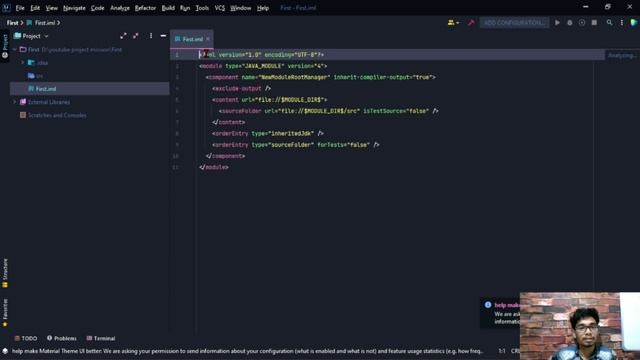Collapse the First project root node
This screenshot has height=360, width=640.
tap(15, 49)
